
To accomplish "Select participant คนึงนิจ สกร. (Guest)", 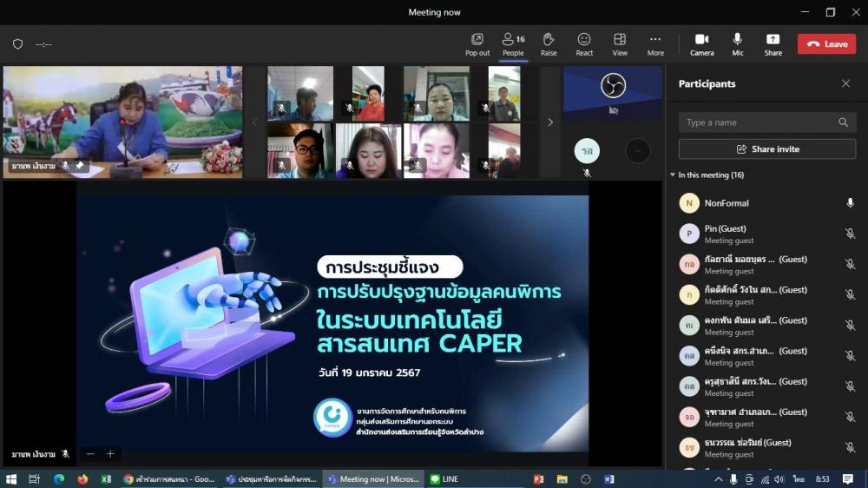I will pyautogui.click(x=766, y=356).
